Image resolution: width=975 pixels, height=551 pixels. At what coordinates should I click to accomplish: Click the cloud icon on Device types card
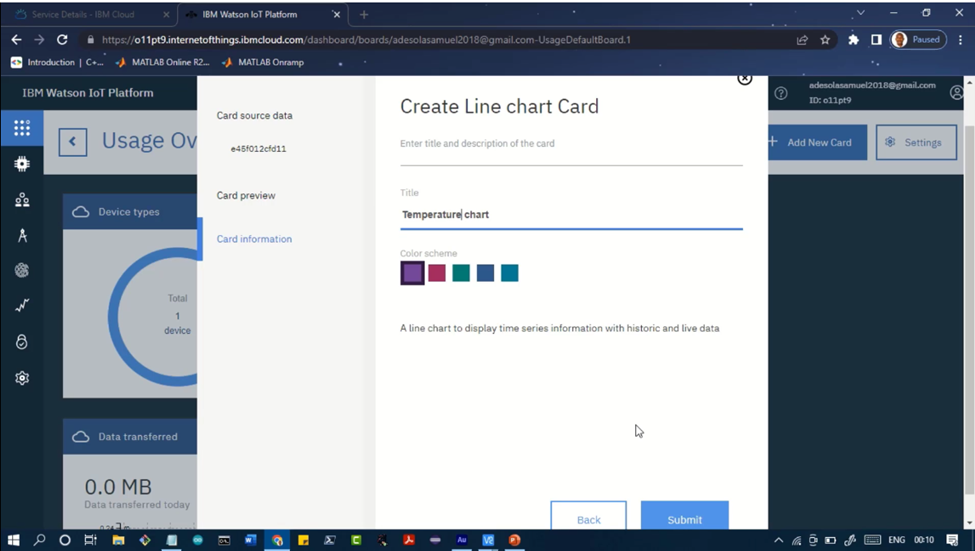pos(80,212)
